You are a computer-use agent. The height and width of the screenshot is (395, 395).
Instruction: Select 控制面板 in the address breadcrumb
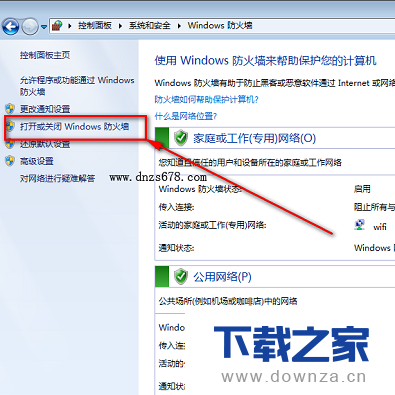click(95, 26)
